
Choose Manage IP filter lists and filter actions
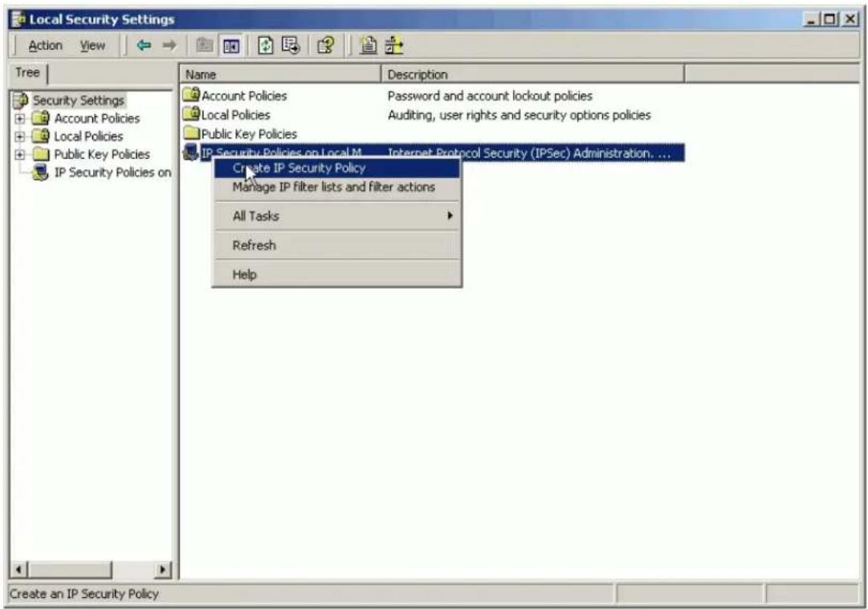(337, 187)
